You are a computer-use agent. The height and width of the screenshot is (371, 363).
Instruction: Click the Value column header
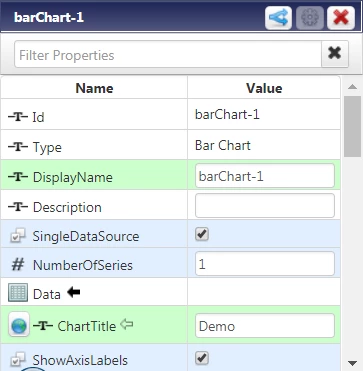tap(264, 88)
